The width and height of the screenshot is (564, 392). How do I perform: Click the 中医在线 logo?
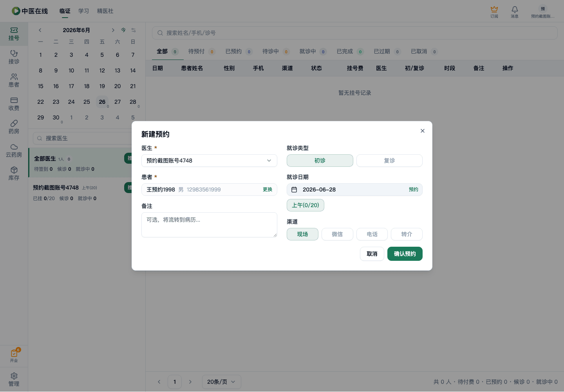click(30, 11)
